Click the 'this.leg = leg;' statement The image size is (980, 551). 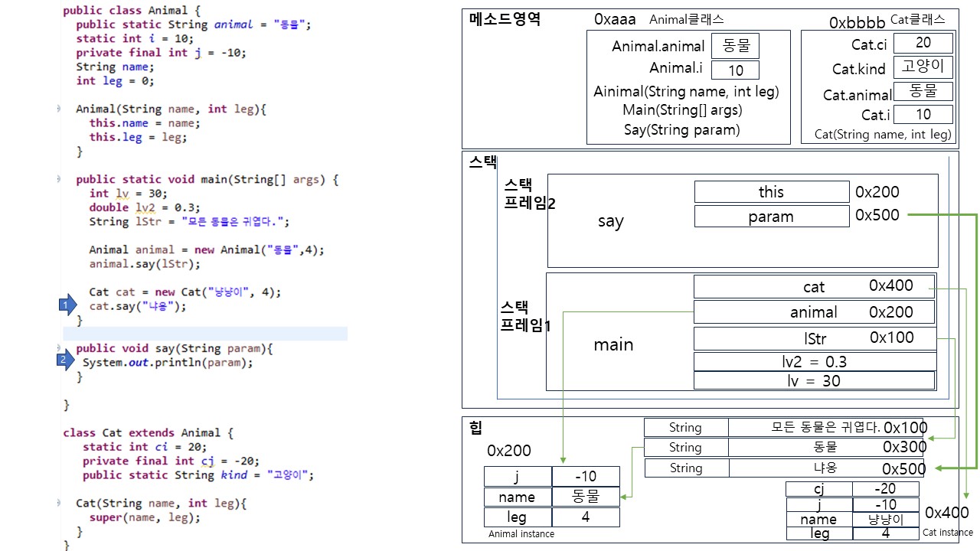click(x=138, y=138)
